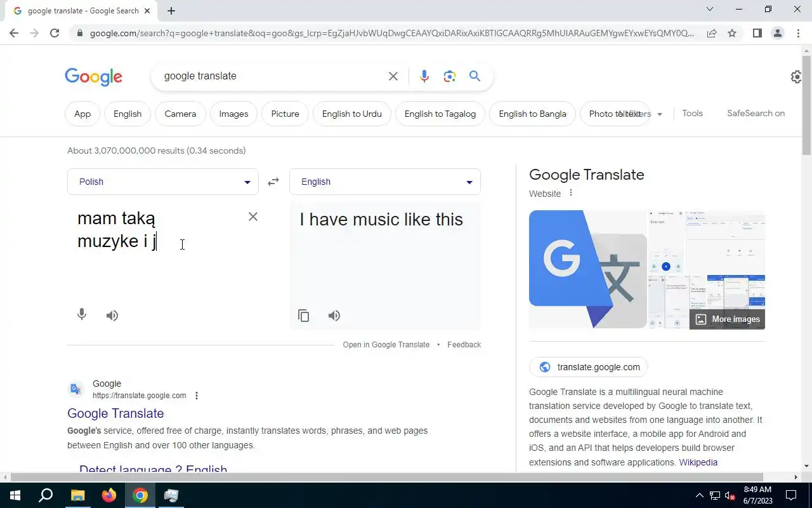Copy the English translation
812x508 pixels.
[304, 316]
